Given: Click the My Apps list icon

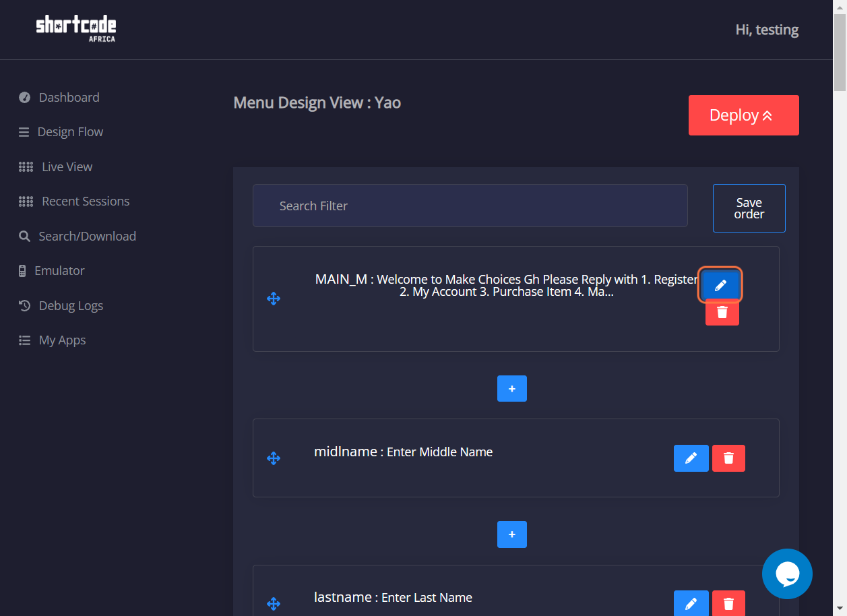Looking at the screenshot, I should click(x=24, y=340).
